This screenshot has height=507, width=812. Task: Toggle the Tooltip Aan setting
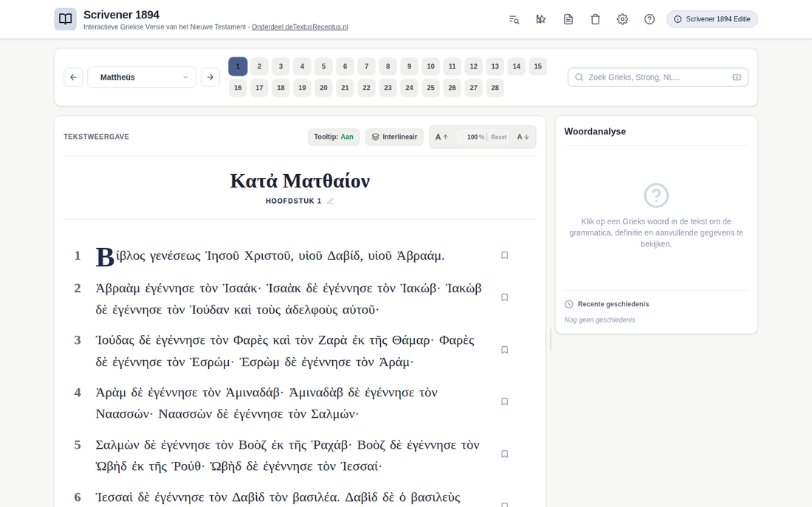(334, 137)
